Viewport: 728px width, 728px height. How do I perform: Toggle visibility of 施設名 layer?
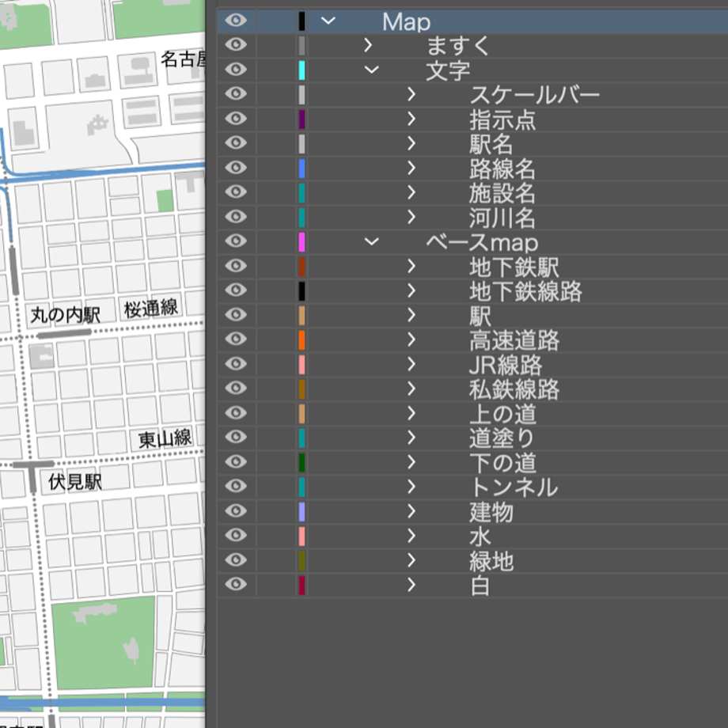click(x=236, y=191)
